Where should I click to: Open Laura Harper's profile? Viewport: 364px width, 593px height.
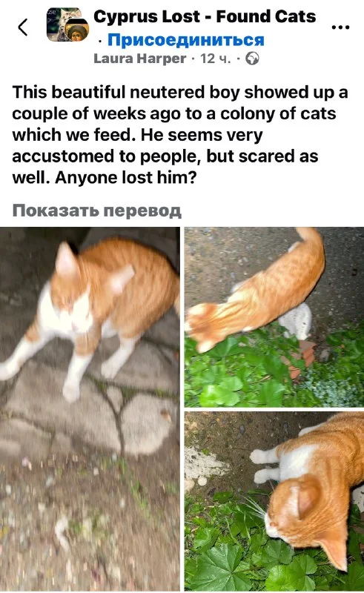139,59
